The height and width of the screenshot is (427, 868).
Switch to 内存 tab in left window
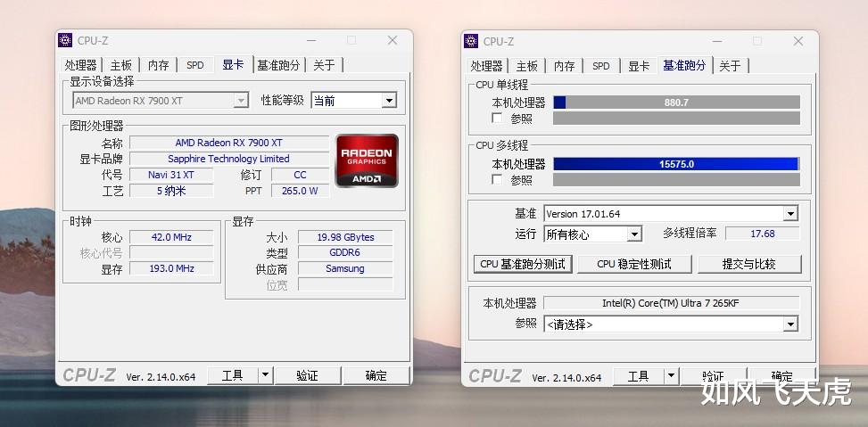tap(158, 65)
